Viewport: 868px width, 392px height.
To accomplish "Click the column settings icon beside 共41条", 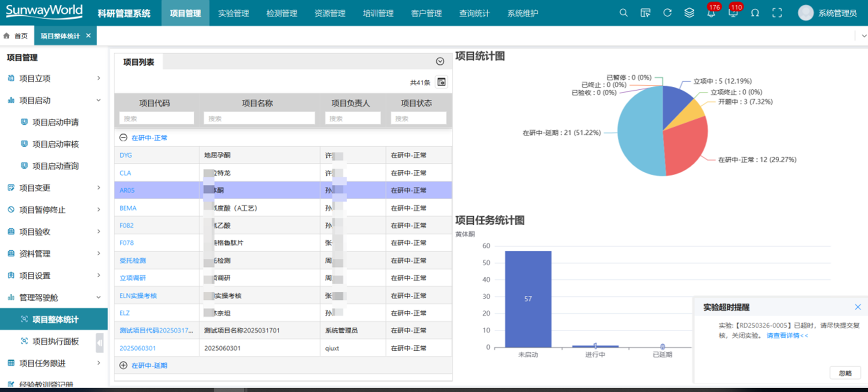I will click(441, 82).
